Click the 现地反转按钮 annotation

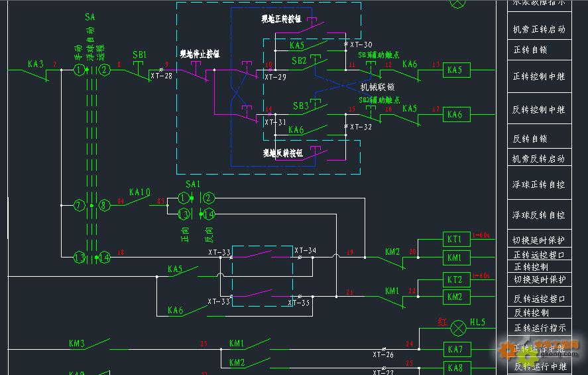283,153
